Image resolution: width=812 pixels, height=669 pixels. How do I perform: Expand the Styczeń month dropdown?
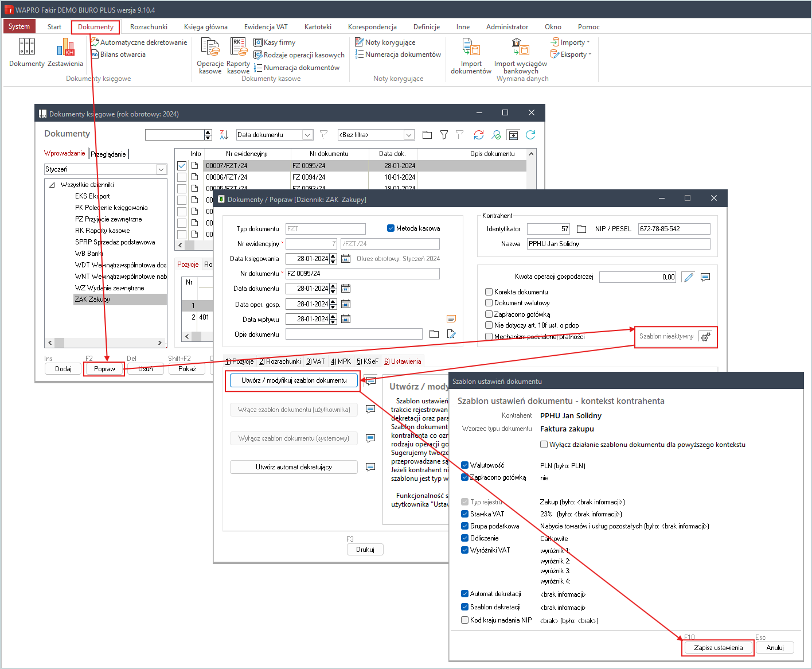161,169
